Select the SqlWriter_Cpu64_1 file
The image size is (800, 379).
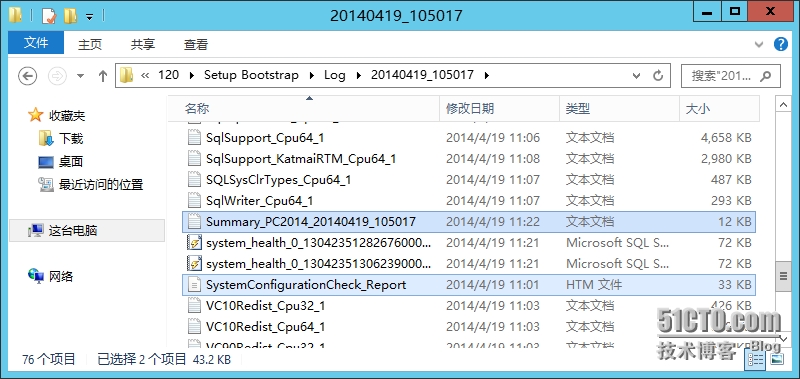pyautogui.click(x=468, y=200)
